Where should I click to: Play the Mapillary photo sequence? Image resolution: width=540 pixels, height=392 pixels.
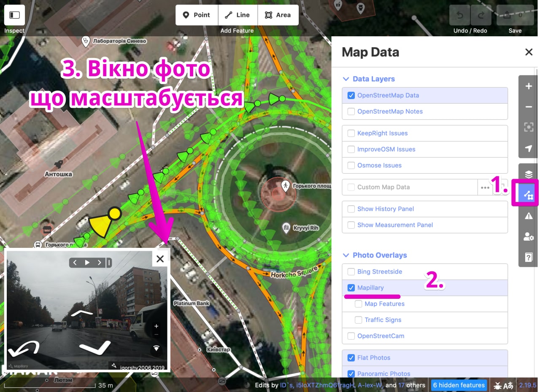click(87, 263)
